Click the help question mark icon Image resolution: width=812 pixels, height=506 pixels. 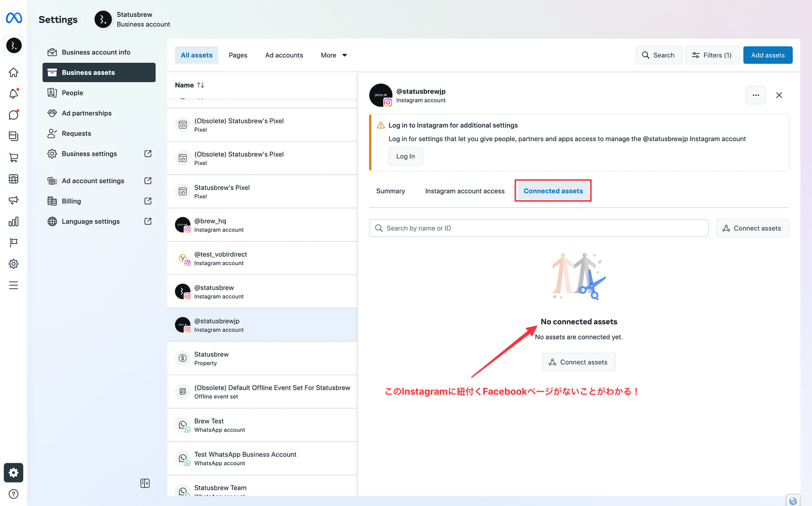tap(14, 494)
